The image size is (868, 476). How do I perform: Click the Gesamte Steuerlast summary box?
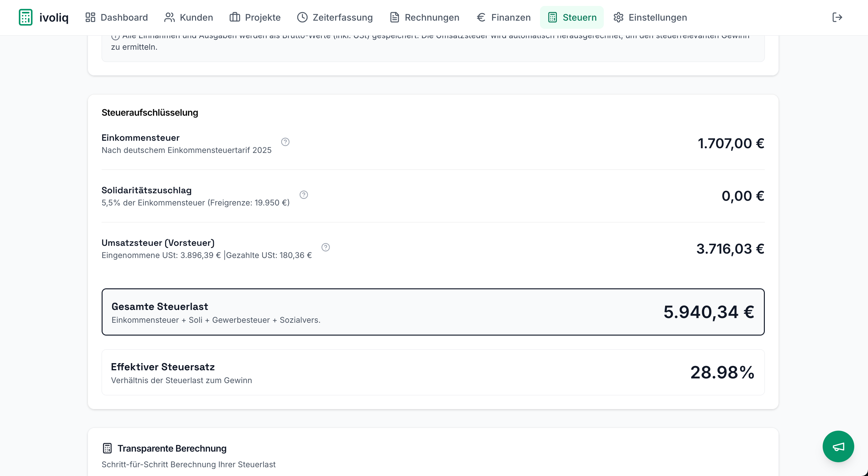[433, 312]
